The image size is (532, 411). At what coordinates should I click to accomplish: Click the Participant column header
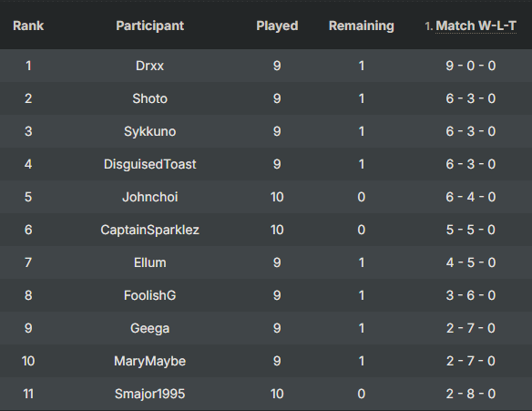click(x=150, y=26)
